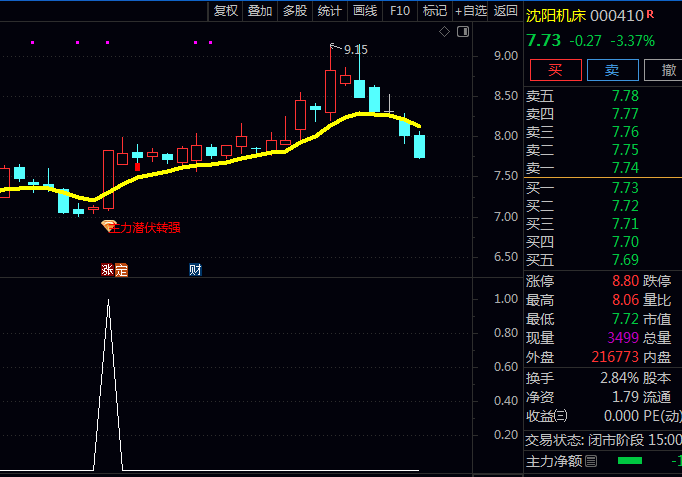Select the 卖五 price 7.78

625,96
